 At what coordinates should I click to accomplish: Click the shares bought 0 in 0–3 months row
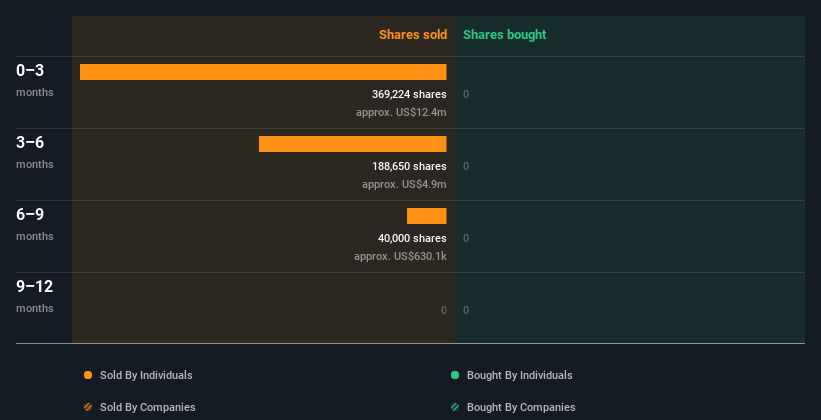[x=466, y=94]
